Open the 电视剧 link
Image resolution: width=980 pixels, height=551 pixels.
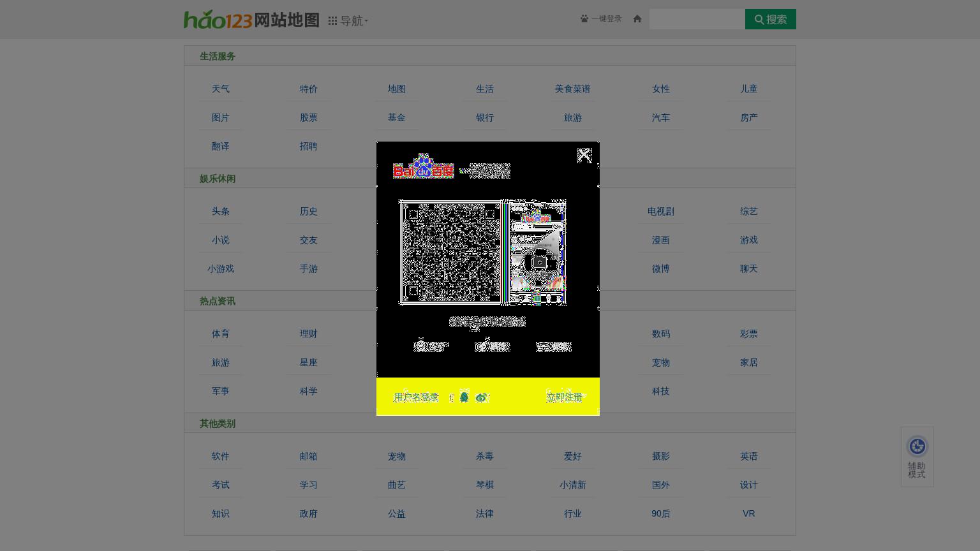tap(661, 212)
